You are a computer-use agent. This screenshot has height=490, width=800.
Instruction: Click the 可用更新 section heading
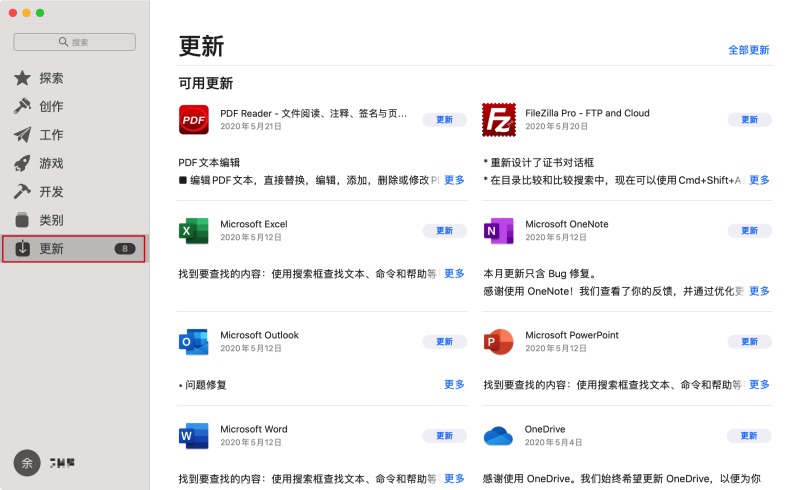(x=206, y=83)
